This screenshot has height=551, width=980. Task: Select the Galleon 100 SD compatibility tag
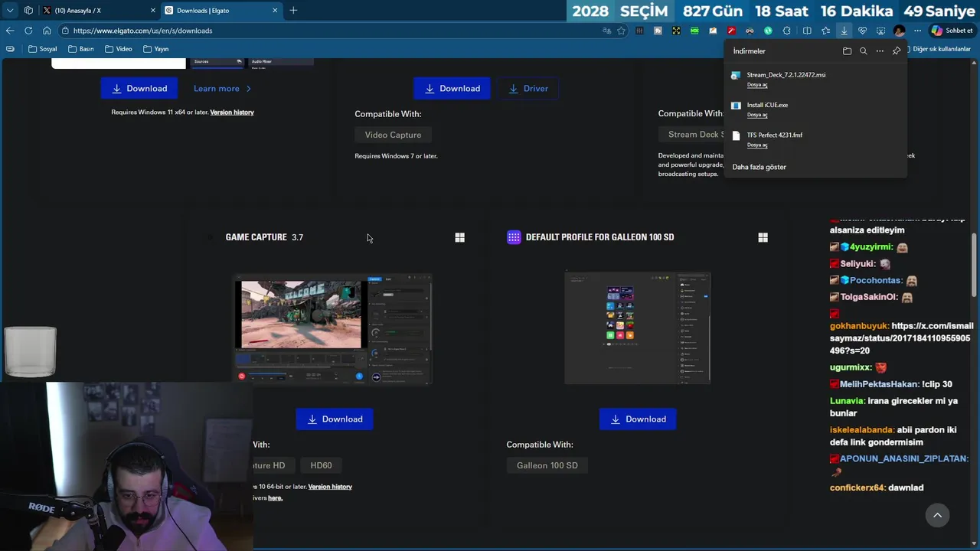(x=547, y=465)
